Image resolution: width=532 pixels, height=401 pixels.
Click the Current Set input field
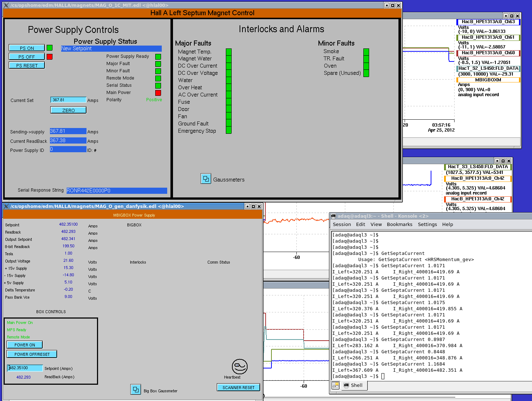click(x=68, y=100)
